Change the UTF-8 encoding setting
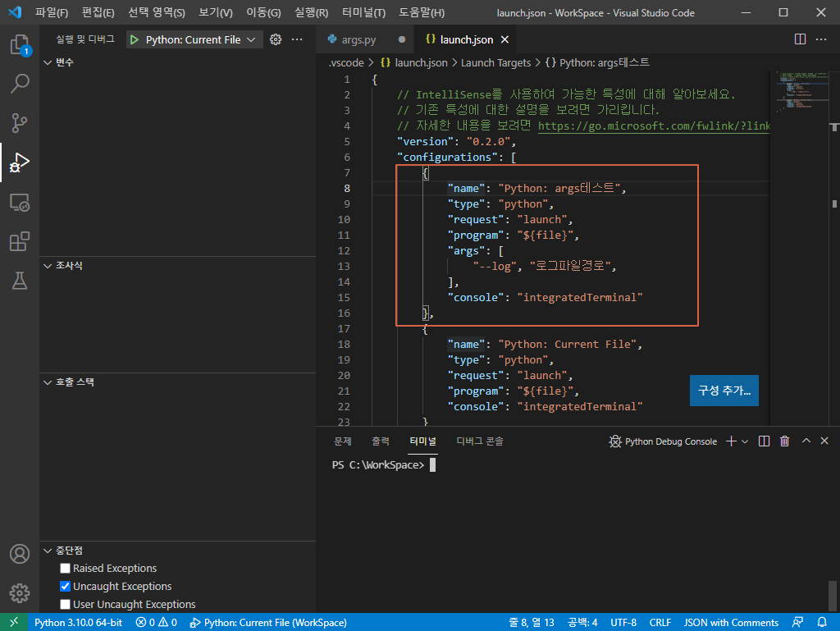 click(x=623, y=623)
